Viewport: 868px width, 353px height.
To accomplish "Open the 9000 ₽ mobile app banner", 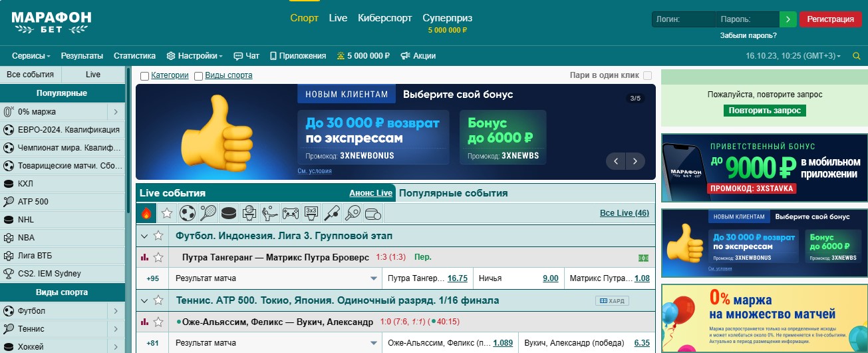I will tap(764, 168).
